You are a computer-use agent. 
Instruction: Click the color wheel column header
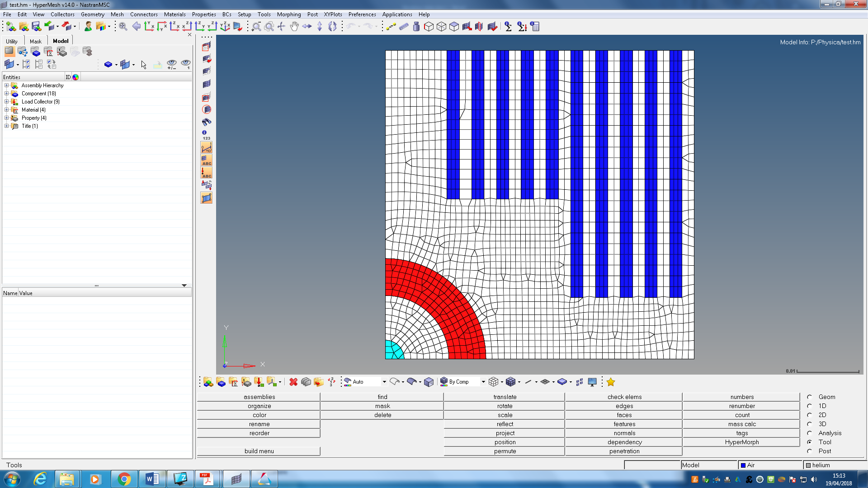click(75, 77)
